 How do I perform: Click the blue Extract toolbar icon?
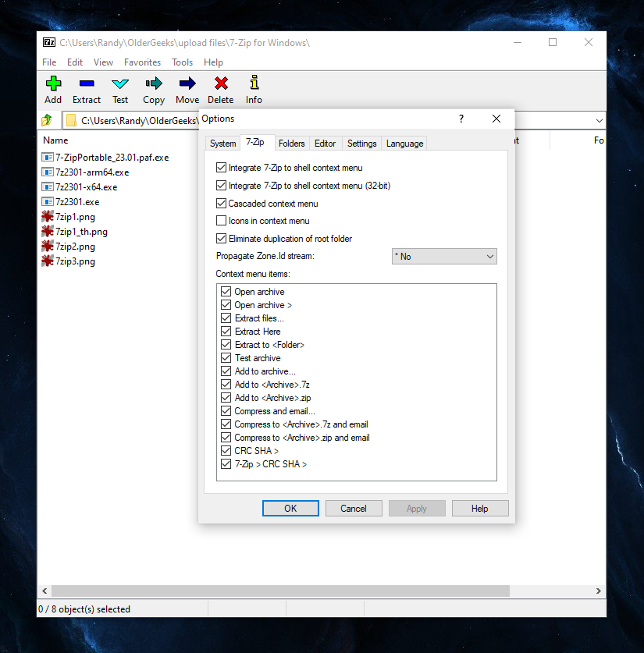(x=87, y=83)
